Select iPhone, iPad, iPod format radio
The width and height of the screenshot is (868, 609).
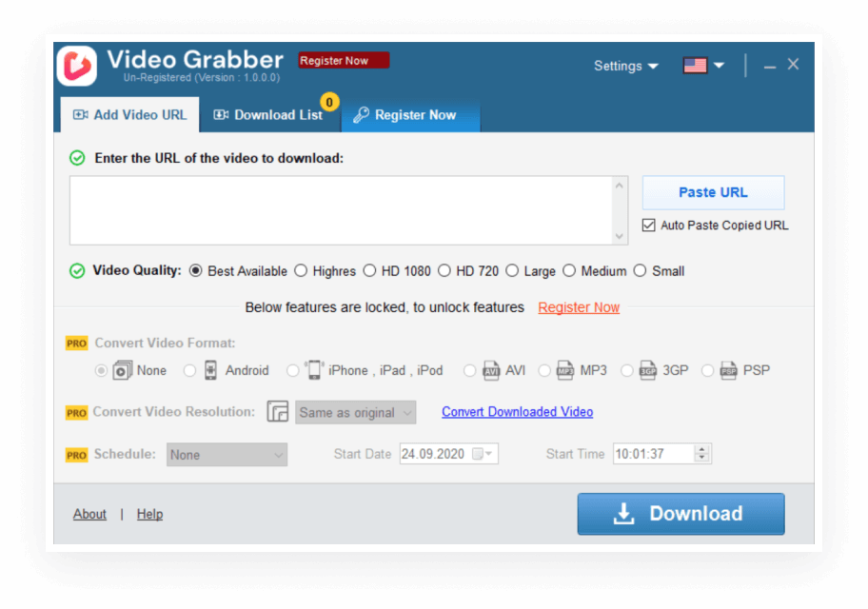(x=293, y=370)
